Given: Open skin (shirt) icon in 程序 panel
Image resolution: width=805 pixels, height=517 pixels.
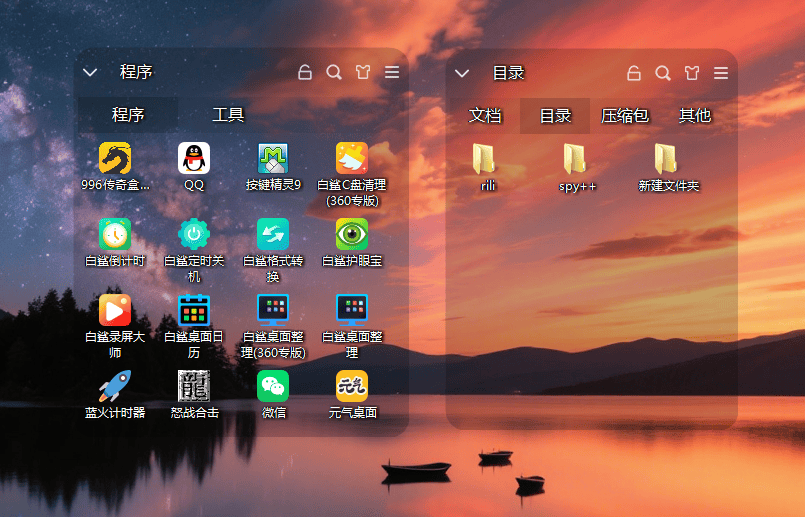Looking at the screenshot, I should point(363,72).
